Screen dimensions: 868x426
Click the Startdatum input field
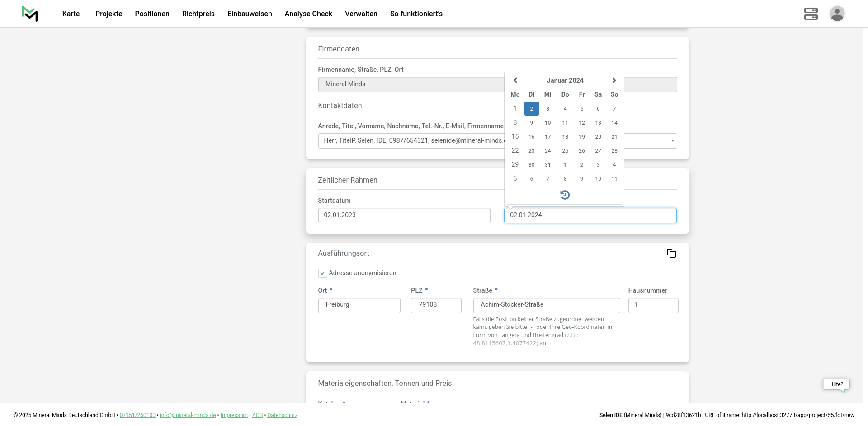coord(404,215)
